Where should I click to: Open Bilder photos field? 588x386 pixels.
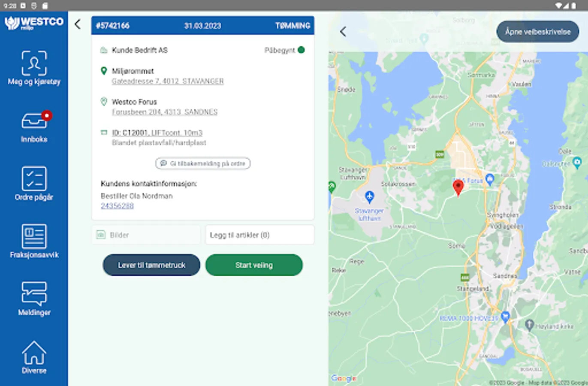[x=146, y=235]
